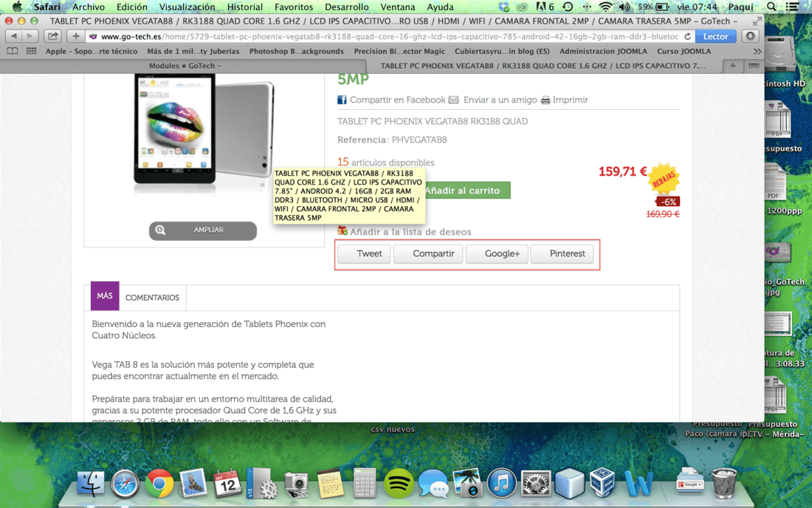
Task: Open the Archivo menu
Action: pos(88,7)
